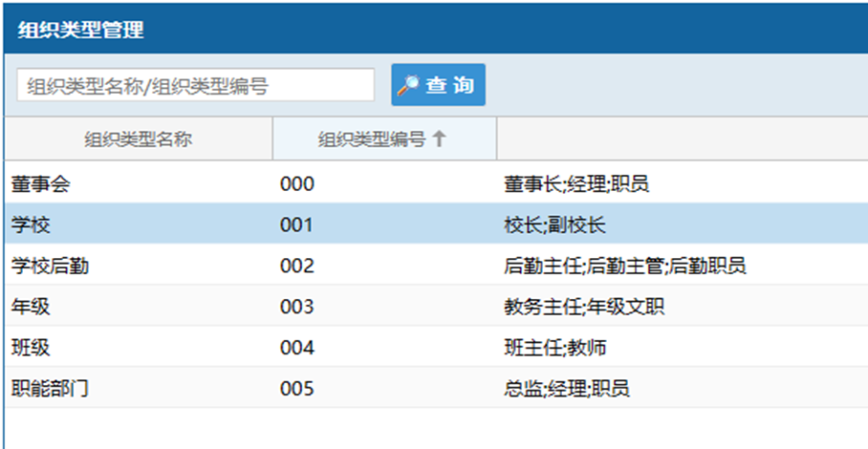
Task: Click code cell 005
Action: click(x=296, y=389)
